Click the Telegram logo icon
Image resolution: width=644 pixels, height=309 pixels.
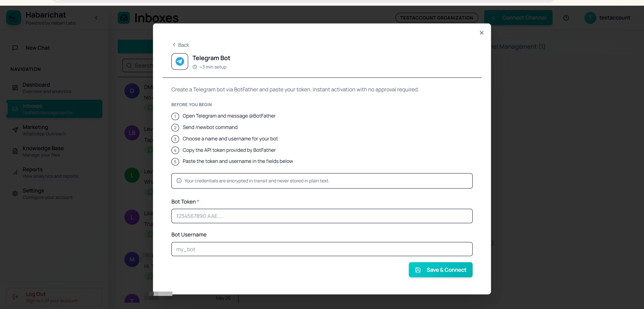tap(180, 61)
